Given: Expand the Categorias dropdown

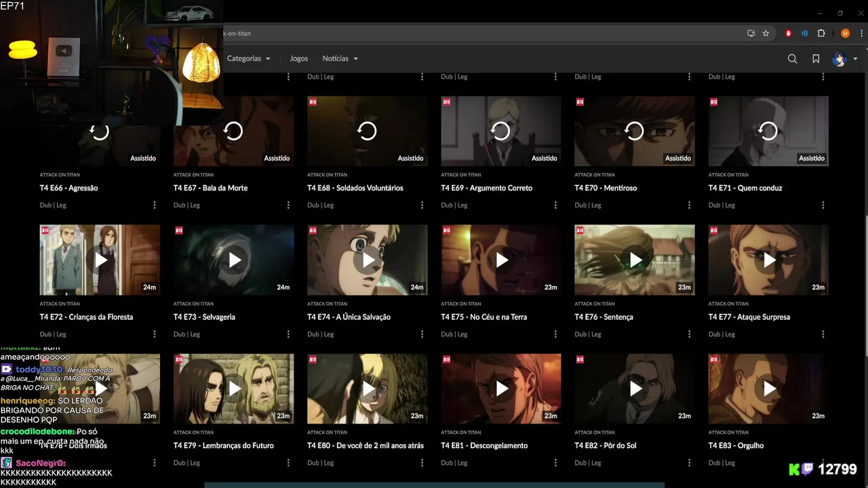Looking at the screenshot, I should click(249, 58).
